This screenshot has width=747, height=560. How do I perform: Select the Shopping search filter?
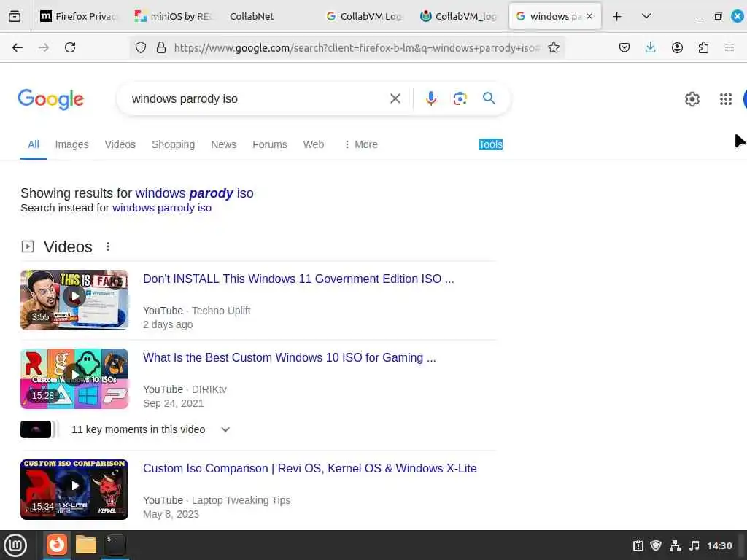pyautogui.click(x=173, y=144)
